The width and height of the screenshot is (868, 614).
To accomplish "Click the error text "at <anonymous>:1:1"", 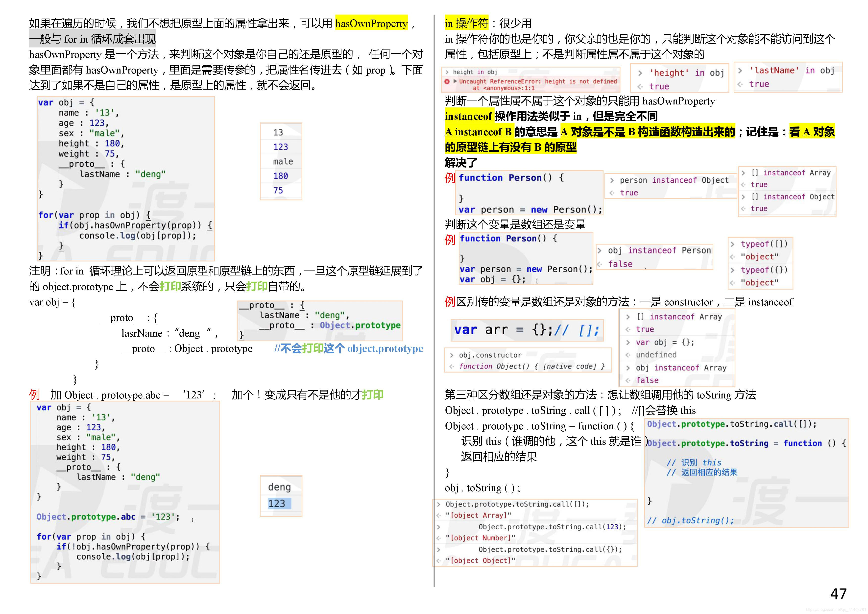I will tap(504, 88).
